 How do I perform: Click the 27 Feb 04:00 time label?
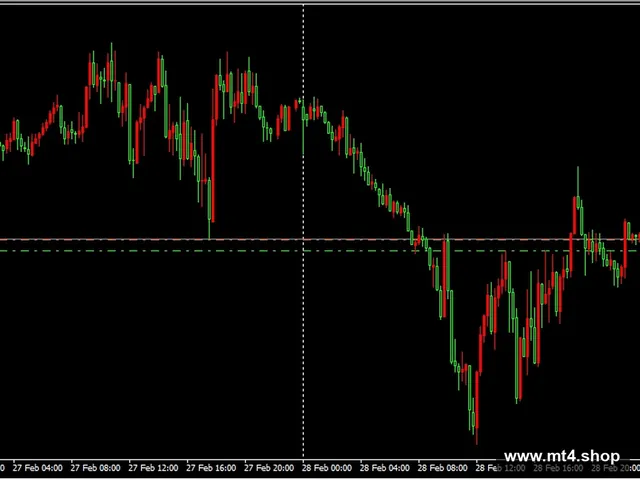pos(38,468)
